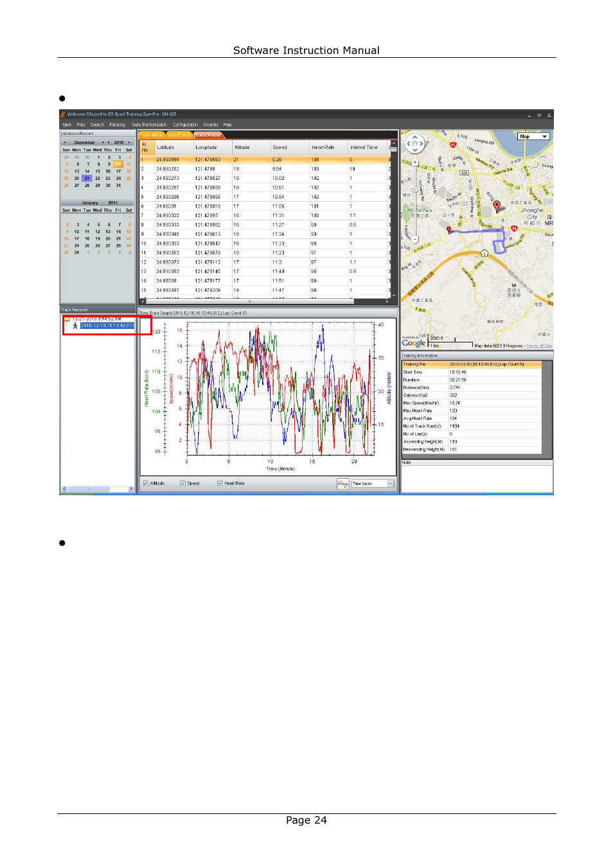Open the Main menu

click(67, 125)
